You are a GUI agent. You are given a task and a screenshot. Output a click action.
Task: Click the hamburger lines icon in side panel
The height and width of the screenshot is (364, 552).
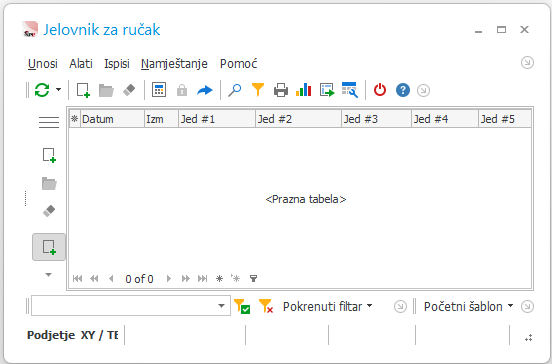pyautogui.click(x=49, y=122)
